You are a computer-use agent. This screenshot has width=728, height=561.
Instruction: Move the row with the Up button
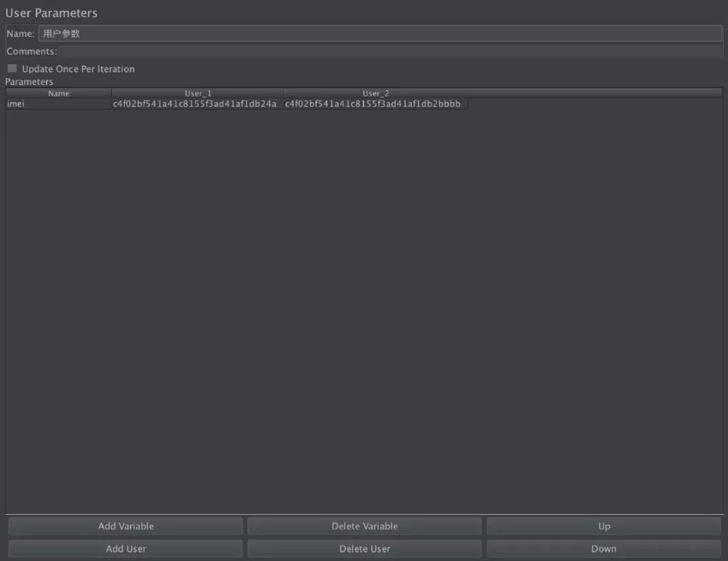click(x=603, y=526)
